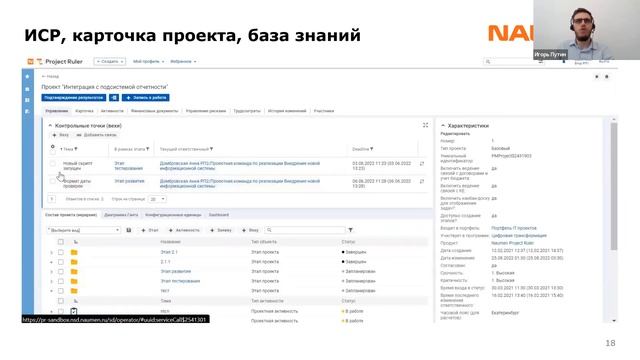Viewport: 640px width, 360px height.
Task: Save the current view with the floppy icon
Action: pos(129,230)
